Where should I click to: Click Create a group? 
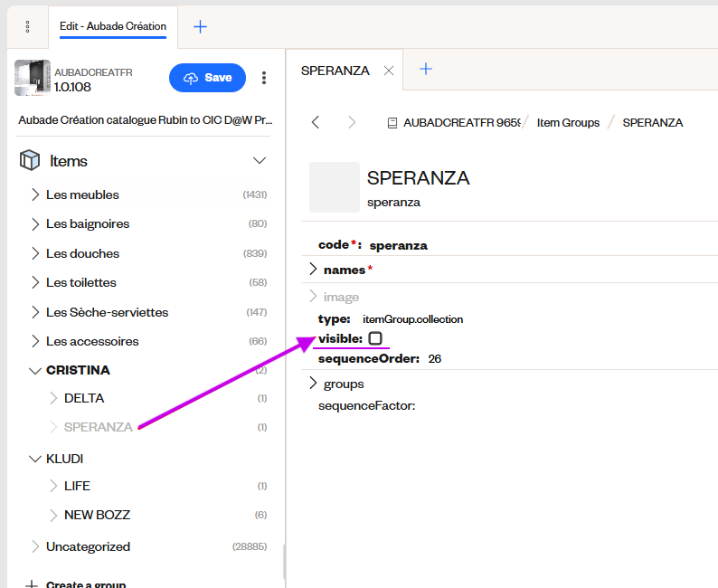[x=86, y=584]
